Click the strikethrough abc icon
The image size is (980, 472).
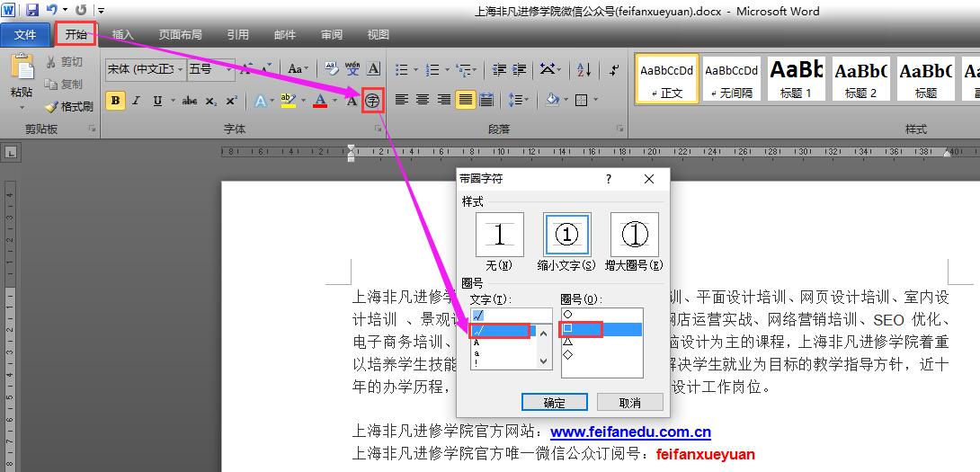pyautogui.click(x=190, y=101)
